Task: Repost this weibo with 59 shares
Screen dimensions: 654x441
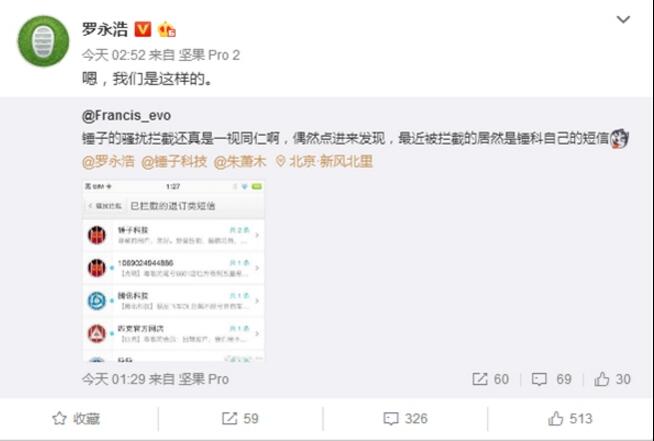Action: click(240, 418)
